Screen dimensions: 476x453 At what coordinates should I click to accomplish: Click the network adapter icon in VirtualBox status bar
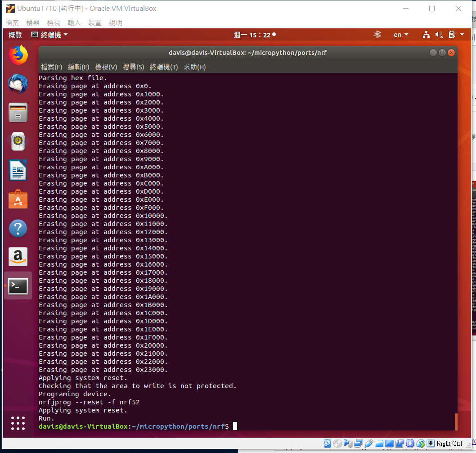[x=359, y=443]
